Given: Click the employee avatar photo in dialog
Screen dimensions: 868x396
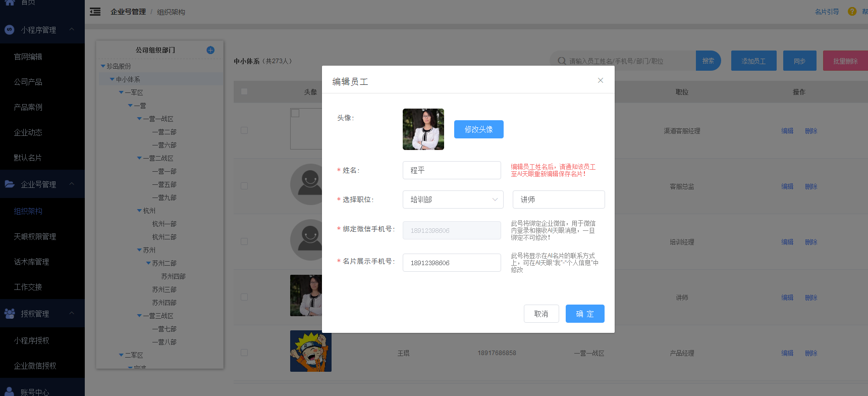Looking at the screenshot, I should 423,129.
